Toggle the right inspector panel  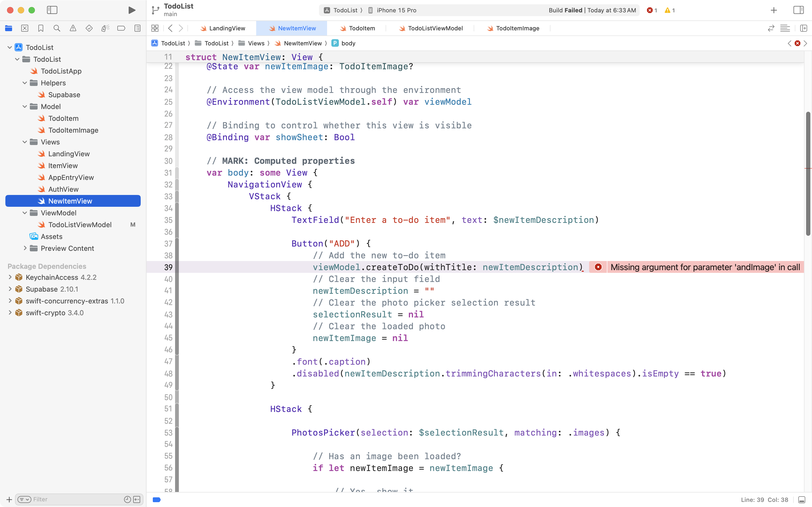[798, 10]
